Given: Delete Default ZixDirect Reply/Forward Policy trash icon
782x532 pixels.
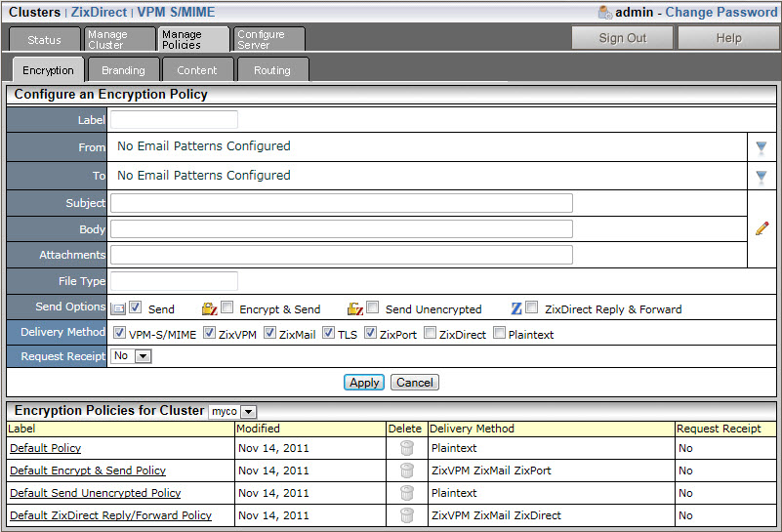Looking at the screenshot, I should [x=407, y=515].
